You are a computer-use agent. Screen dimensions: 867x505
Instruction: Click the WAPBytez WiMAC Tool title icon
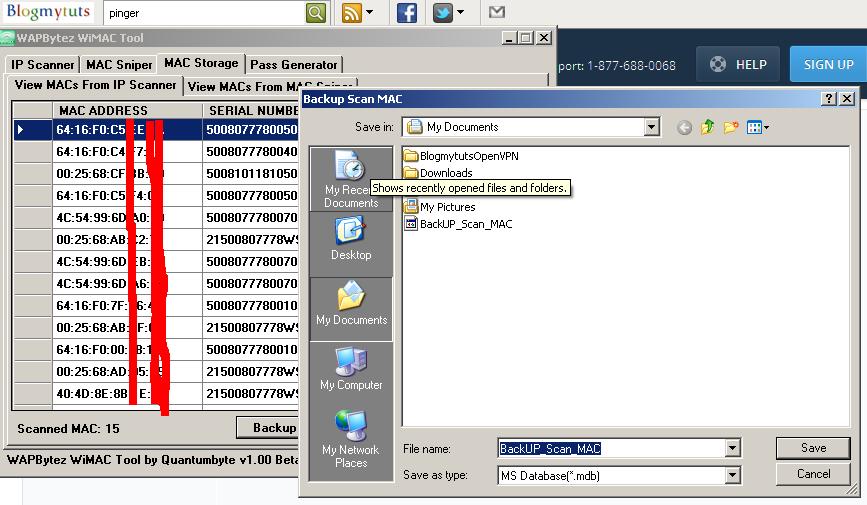tap(7, 38)
